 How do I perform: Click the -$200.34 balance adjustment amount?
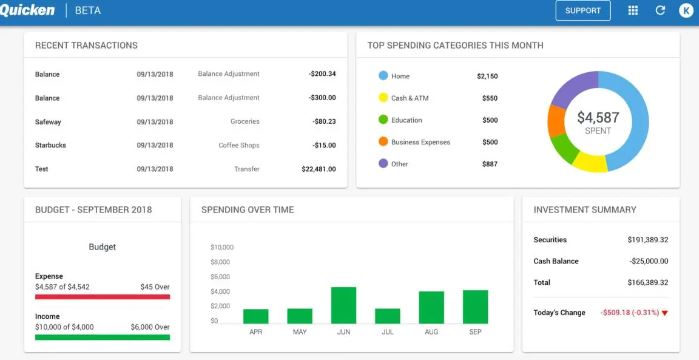(322, 74)
